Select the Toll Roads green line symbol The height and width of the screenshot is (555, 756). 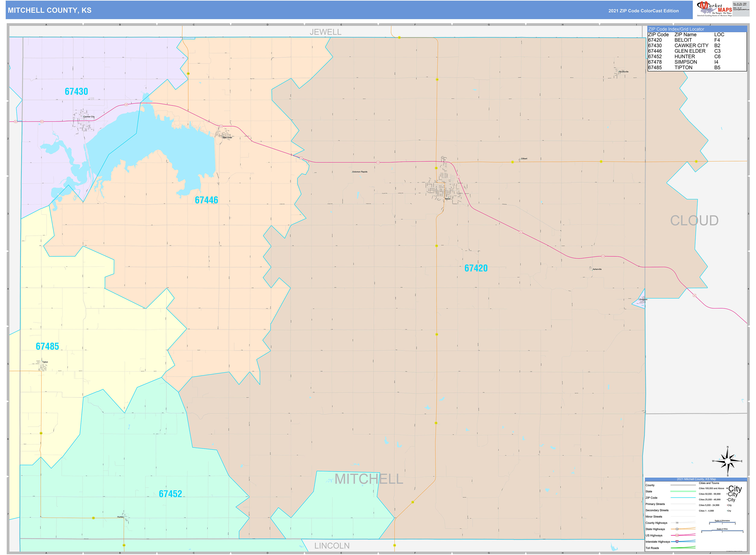(x=683, y=548)
